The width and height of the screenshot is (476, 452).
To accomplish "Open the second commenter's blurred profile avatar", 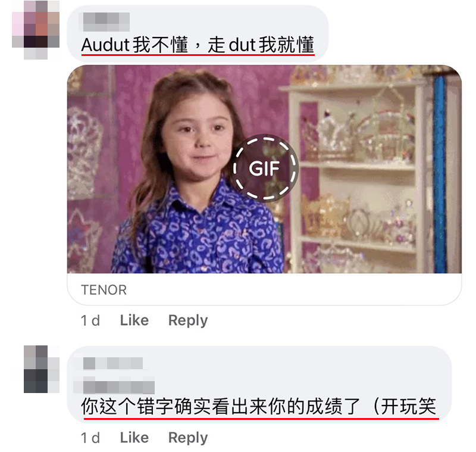I will (x=42, y=369).
